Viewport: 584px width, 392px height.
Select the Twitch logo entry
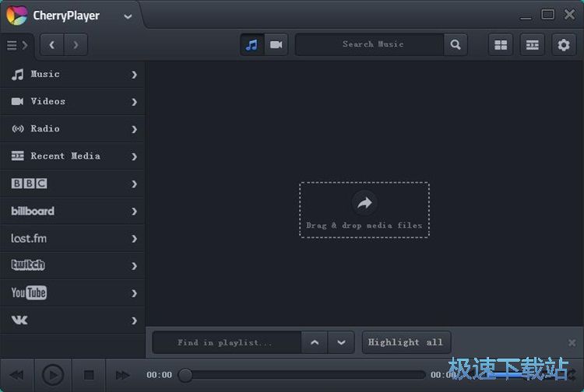coord(28,264)
